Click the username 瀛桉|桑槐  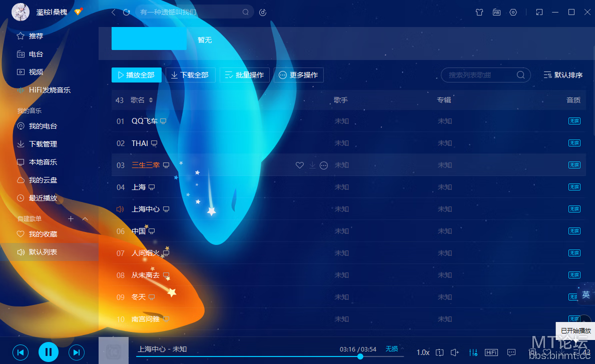click(52, 12)
